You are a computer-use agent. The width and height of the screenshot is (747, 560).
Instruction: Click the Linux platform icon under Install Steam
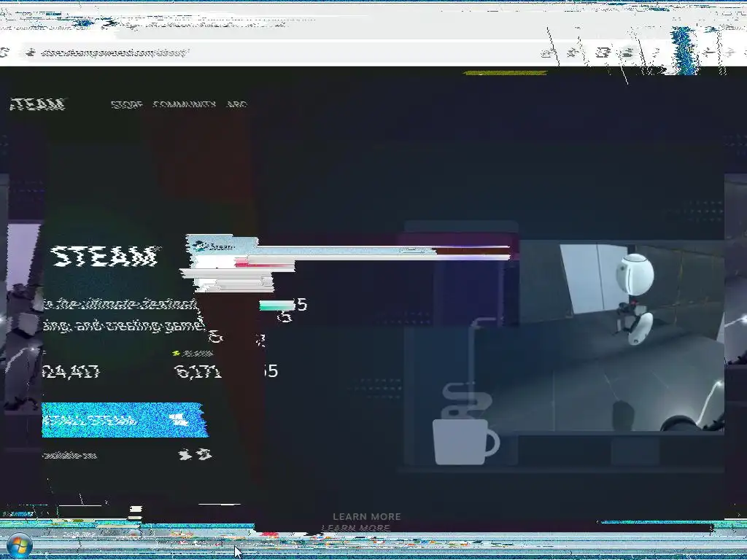pyautogui.click(x=204, y=455)
